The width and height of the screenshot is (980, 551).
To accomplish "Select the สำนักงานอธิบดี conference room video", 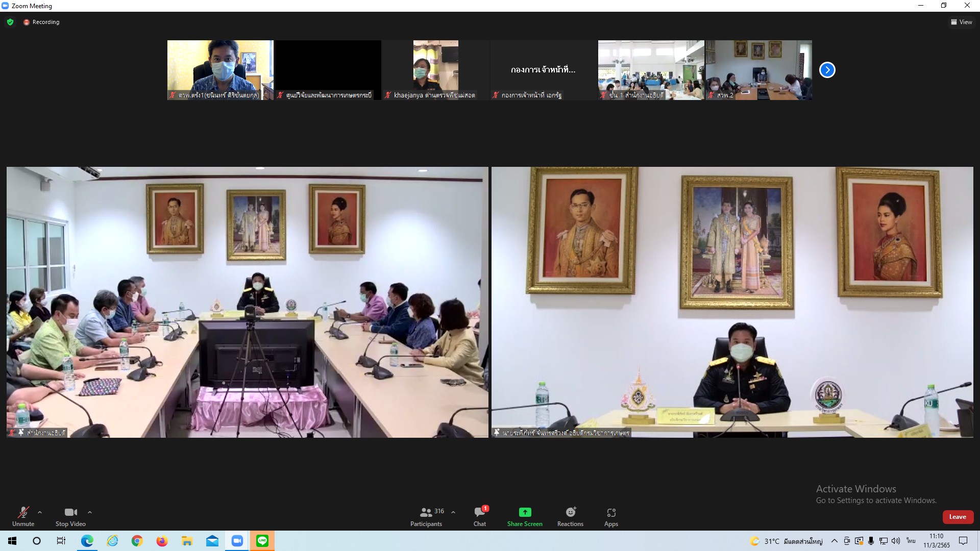I will (248, 302).
